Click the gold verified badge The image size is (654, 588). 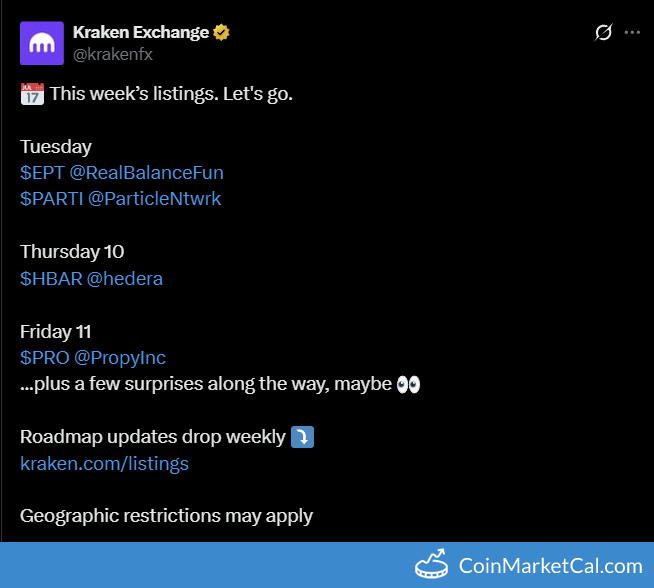point(222,32)
